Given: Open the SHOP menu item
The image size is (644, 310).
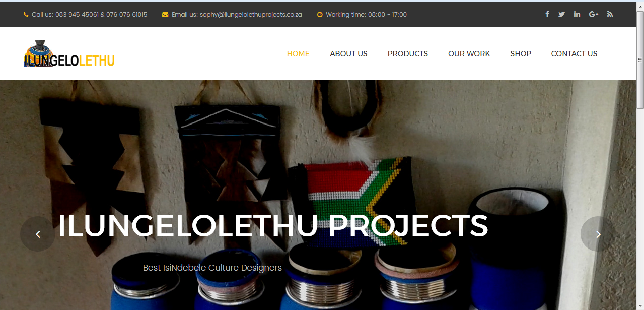Looking at the screenshot, I should coord(521,54).
